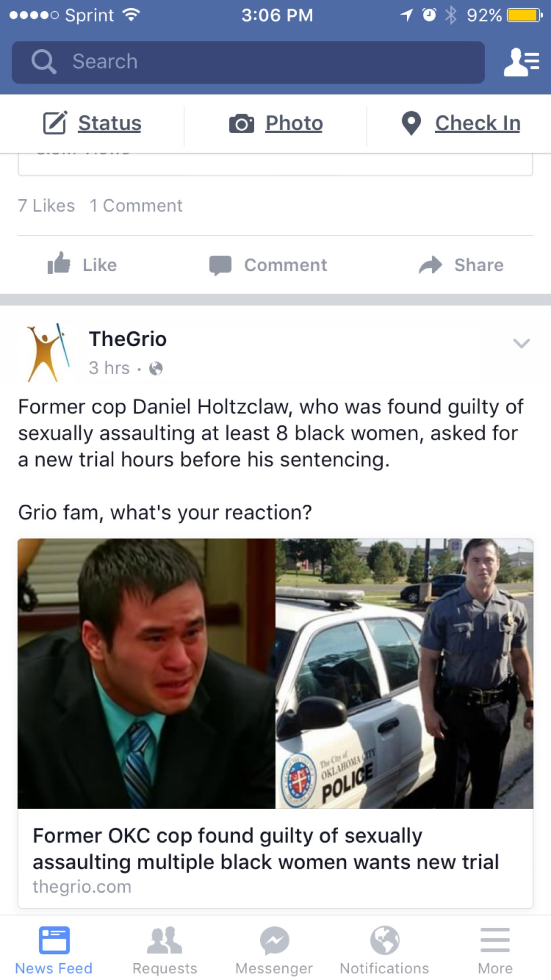This screenshot has height=980, width=551.
Task: Tap the Photo camera icon
Action: click(x=241, y=124)
